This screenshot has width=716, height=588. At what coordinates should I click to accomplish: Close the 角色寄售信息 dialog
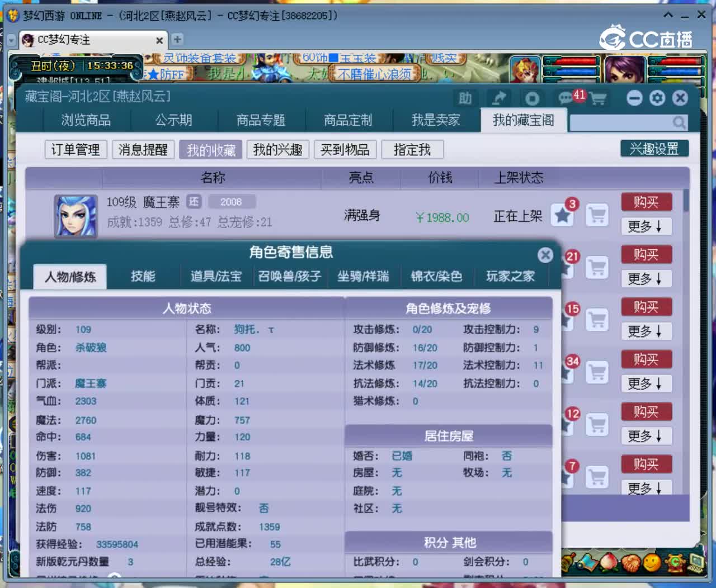pos(545,255)
